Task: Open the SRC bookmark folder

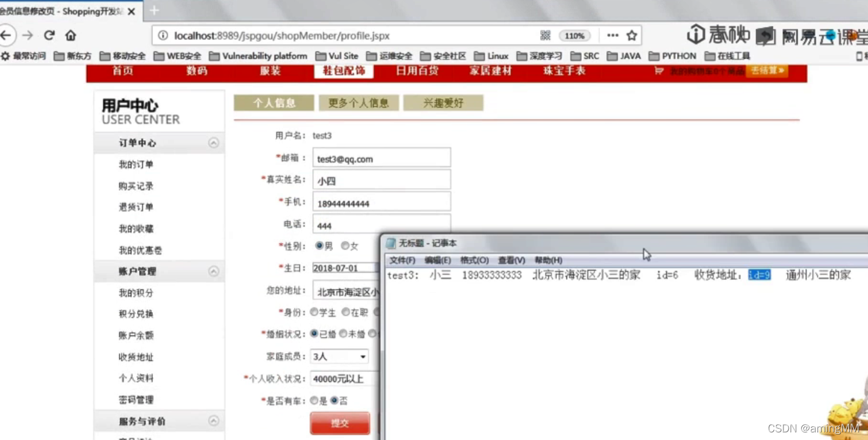Action: click(585, 56)
